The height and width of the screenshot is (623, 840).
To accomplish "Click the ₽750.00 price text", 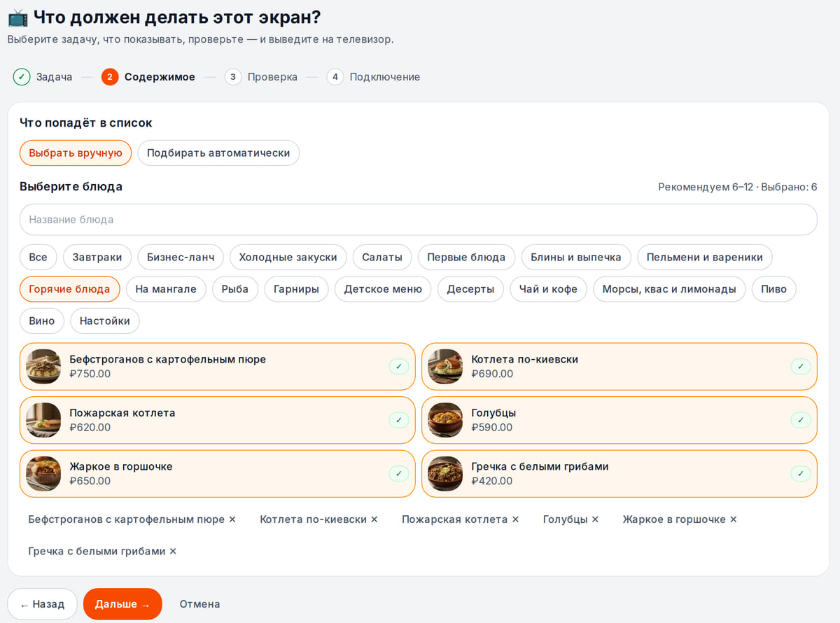I will 90,374.
